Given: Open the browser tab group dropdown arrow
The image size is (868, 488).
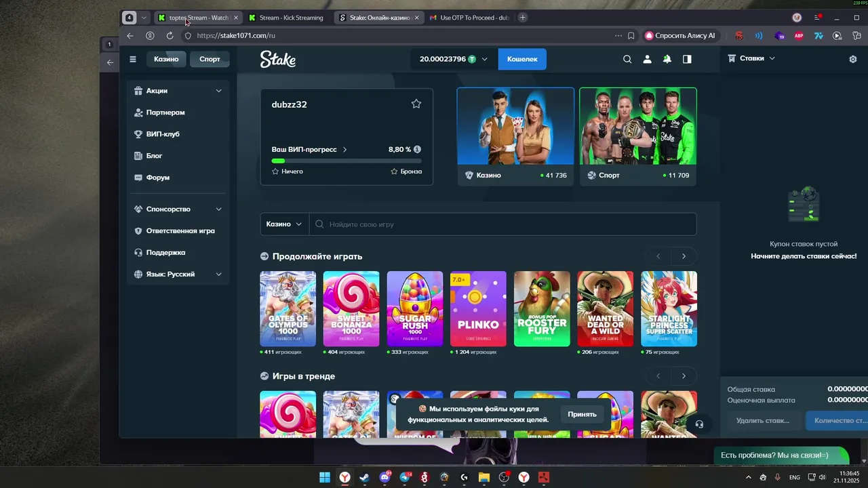Looking at the screenshot, I should click(144, 18).
